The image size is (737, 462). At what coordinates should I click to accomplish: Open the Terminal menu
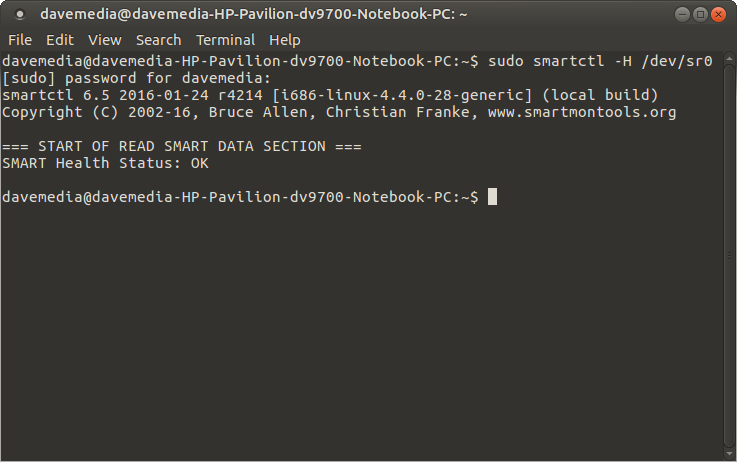coord(225,40)
